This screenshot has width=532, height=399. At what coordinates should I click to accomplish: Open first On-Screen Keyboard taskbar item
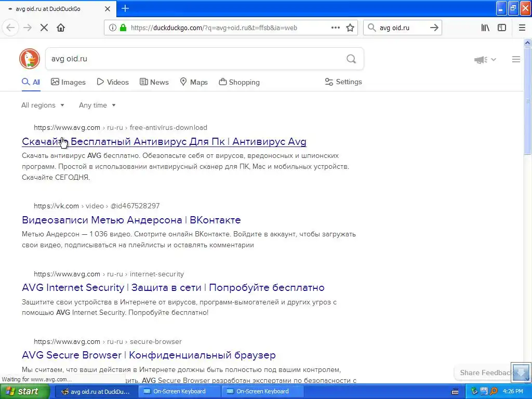179,391
